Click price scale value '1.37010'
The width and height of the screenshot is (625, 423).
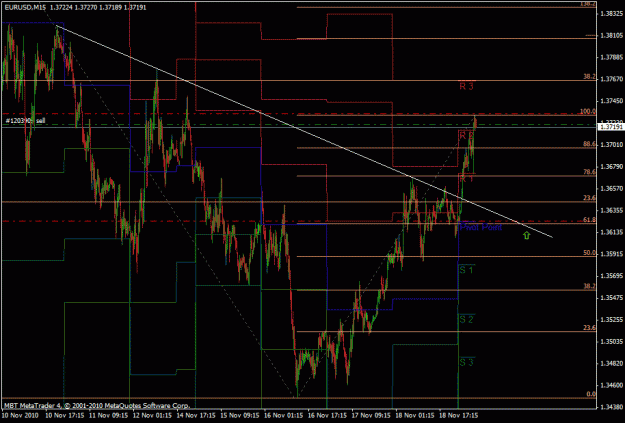611,144
